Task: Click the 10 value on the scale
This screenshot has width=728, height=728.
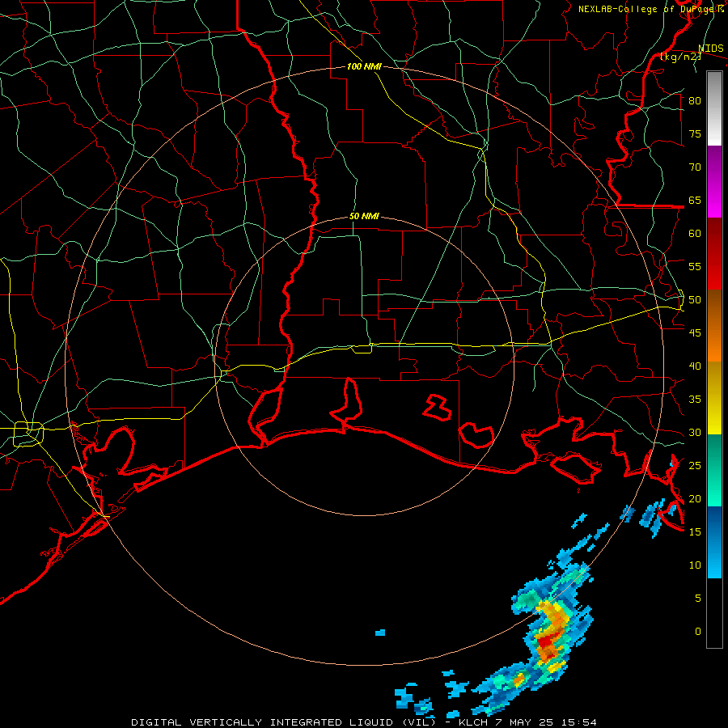Action: point(695,565)
